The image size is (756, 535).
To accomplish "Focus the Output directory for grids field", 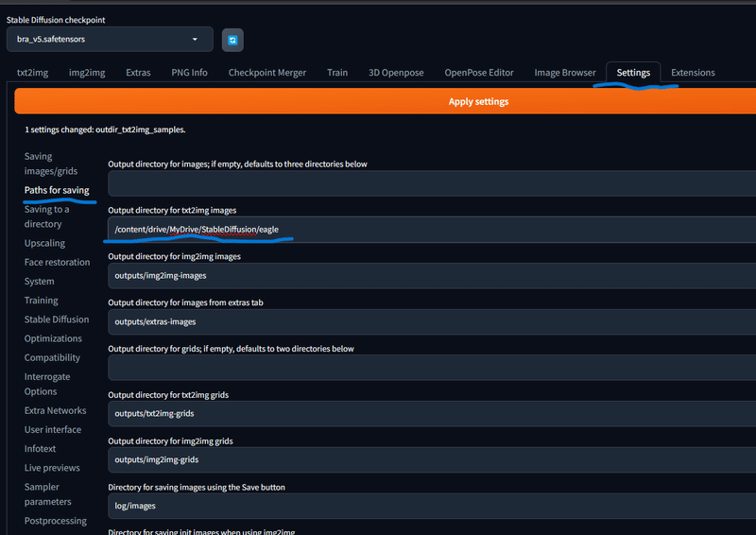I will pyautogui.click(x=432, y=368).
